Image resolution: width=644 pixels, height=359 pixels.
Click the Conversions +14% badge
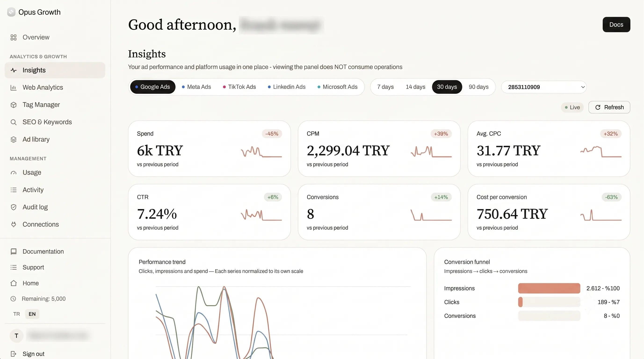coord(441,197)
